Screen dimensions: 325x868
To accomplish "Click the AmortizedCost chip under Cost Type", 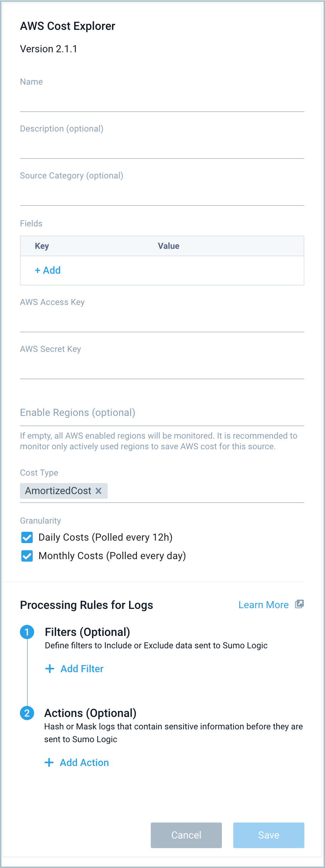I will coord(59,491).
